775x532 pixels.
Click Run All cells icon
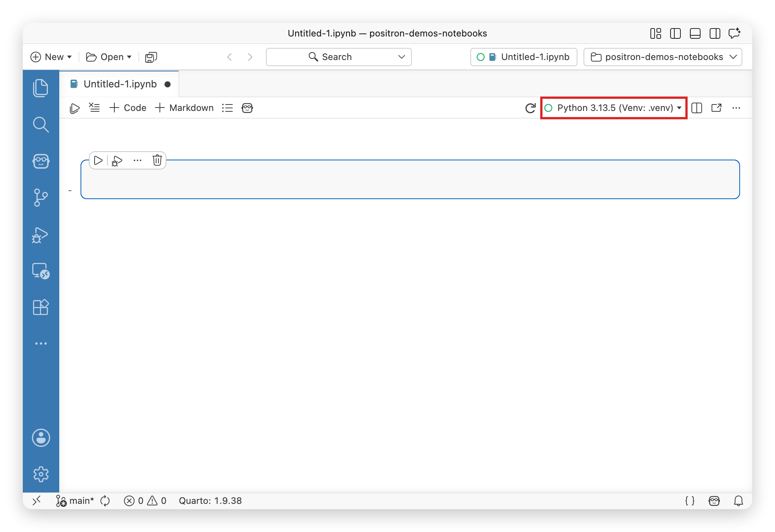74,108
